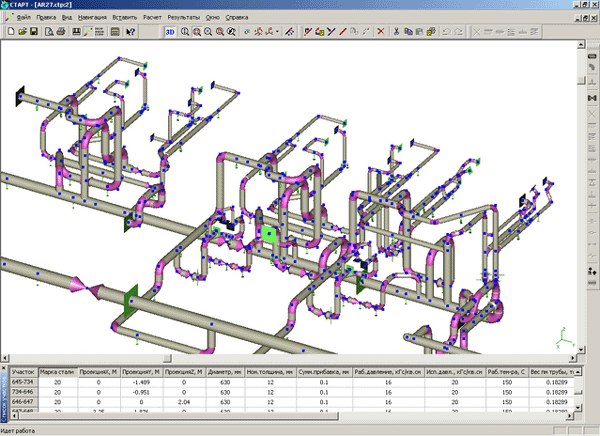Click the table's scroll-down arrow

click(578, 408)
